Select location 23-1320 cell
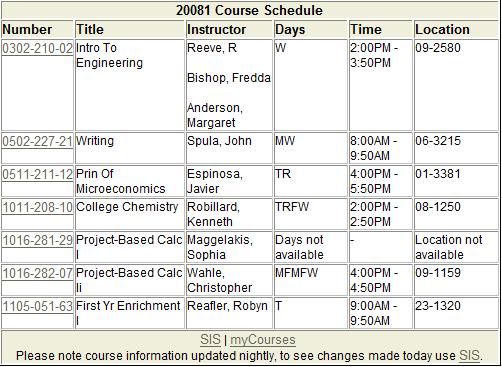Screen dimensions: 502x367 coord(456,313)
